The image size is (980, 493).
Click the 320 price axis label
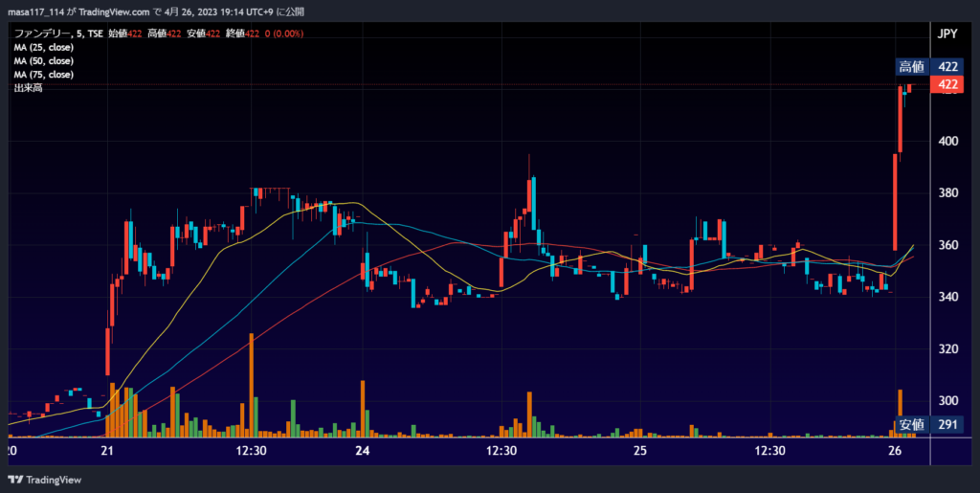click(x=948, y=348)
